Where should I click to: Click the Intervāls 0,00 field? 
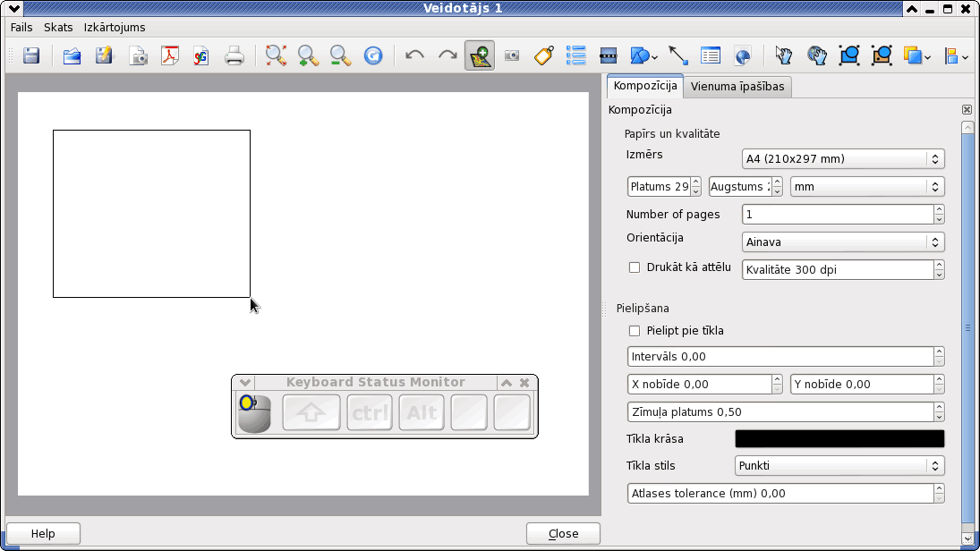point(785,357)
